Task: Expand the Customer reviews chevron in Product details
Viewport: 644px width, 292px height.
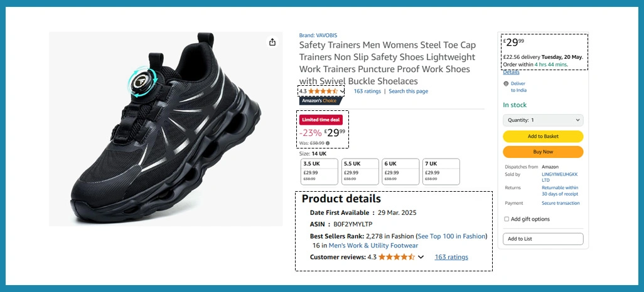Action: click(421, 257)
